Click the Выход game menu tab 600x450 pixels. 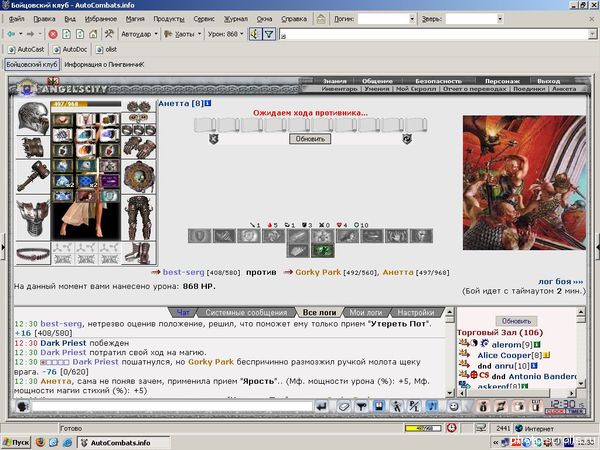pos(548,81)
